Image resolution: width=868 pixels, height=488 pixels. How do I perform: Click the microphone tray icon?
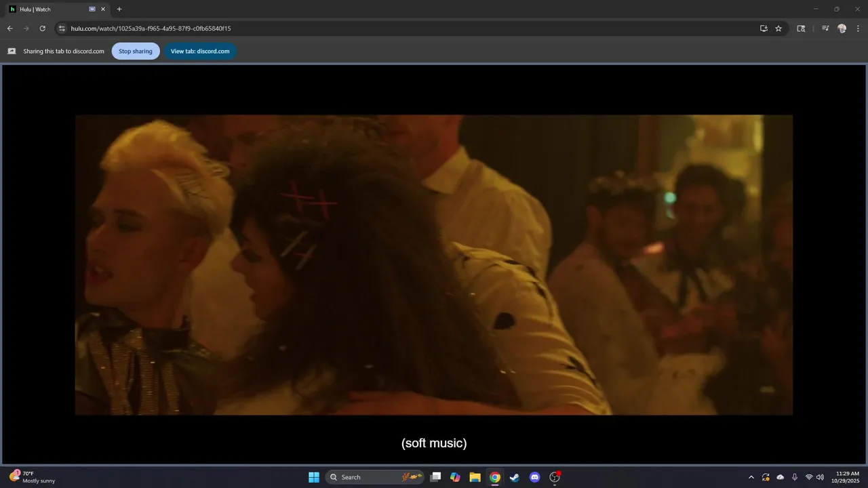click(x=795, y=477)
